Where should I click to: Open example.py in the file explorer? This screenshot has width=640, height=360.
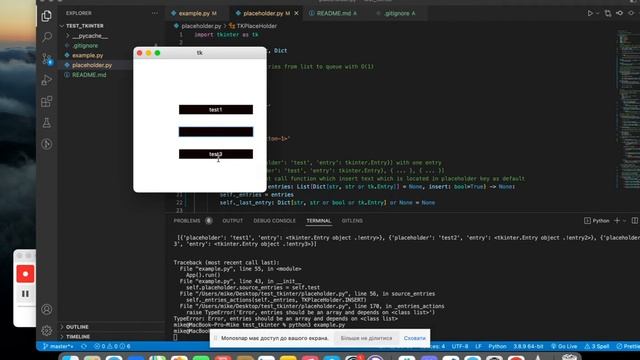(87, 56)
